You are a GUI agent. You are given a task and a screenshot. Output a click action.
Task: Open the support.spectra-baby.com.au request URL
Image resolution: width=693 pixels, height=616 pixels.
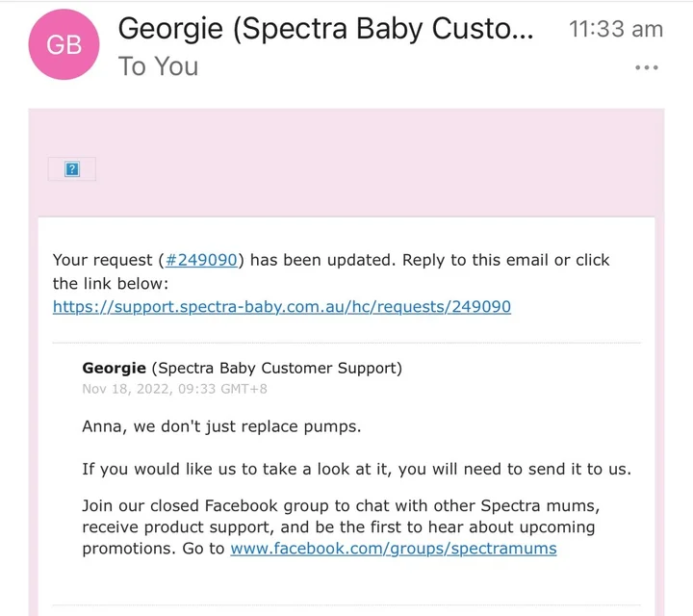(x=281, y=307)
